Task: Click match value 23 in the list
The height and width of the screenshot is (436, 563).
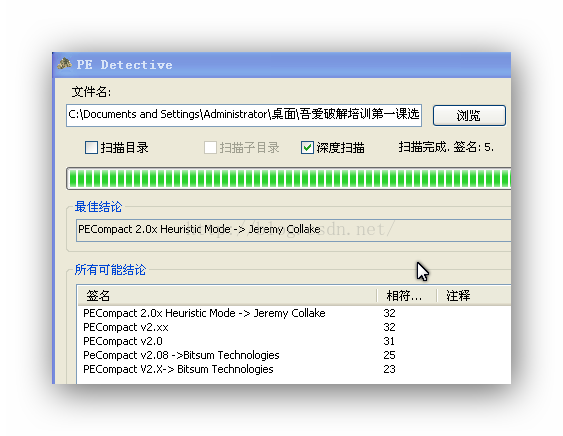Action: (x=389, y=369)
